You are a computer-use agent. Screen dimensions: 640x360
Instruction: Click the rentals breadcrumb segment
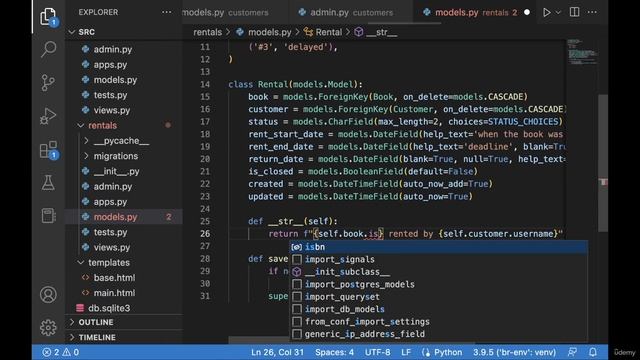pyautogui.click(x=207, y=32)
